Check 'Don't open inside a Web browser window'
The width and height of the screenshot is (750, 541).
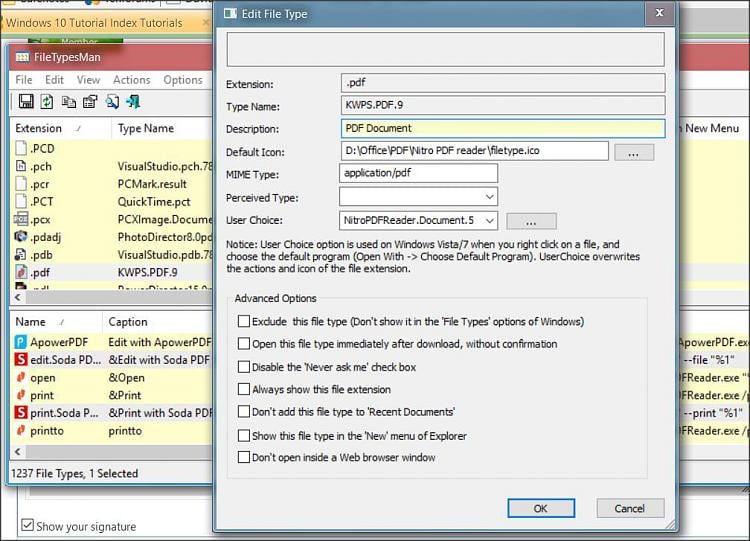pos(243,457)
